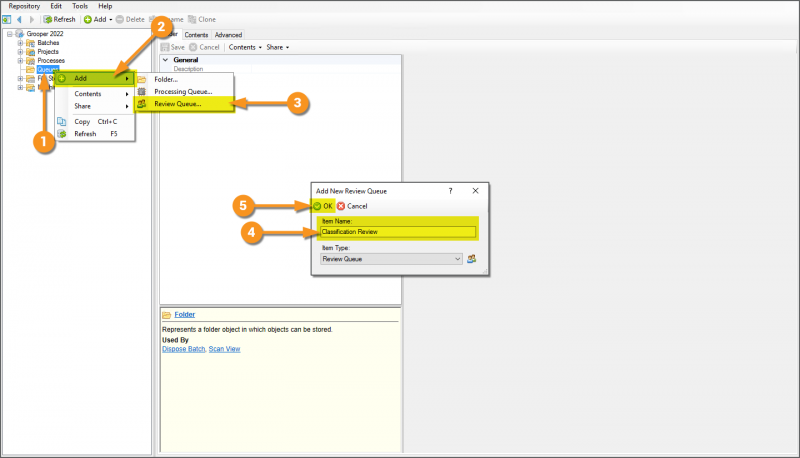Open the Add toolbar dropdown arrow
Image resolution: width=800 pixels, height=458 pixels.
(x=111, y=19)
